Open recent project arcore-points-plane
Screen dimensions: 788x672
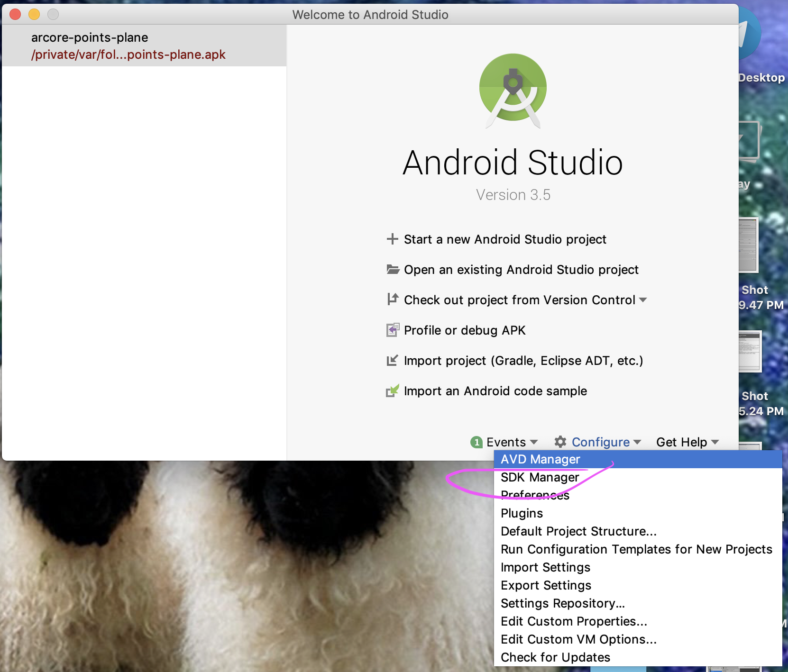pyautogui.click(x=144, y=46)
